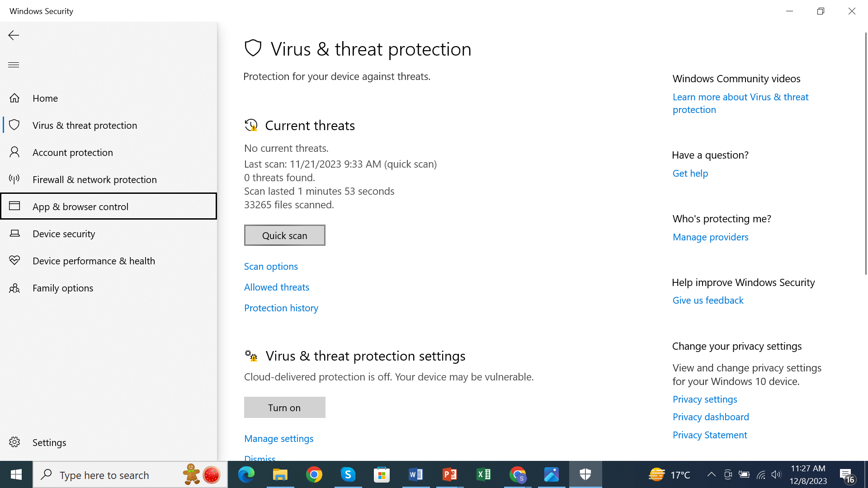Click Home menu item
The image size is (868, 488).
[x=45, y=98]
